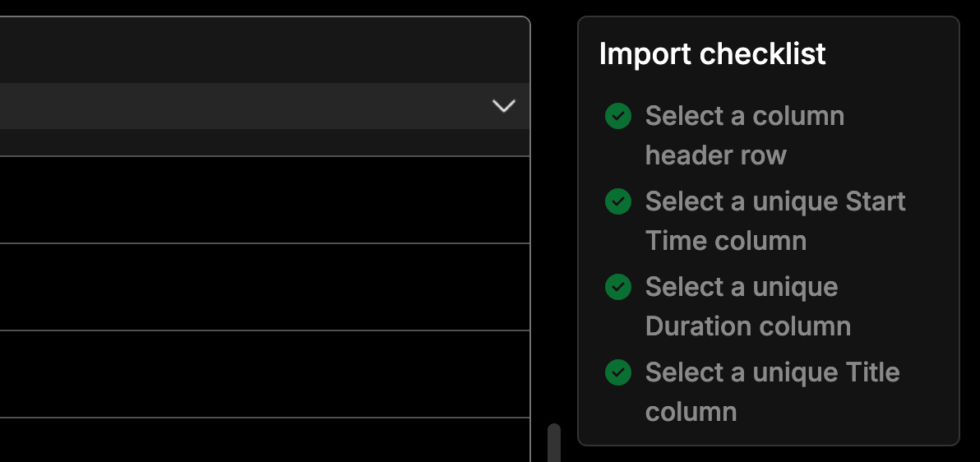Expand the dropdown using the chevron arrow
This screenshot has height=462, width=980.
coord(503,106)
